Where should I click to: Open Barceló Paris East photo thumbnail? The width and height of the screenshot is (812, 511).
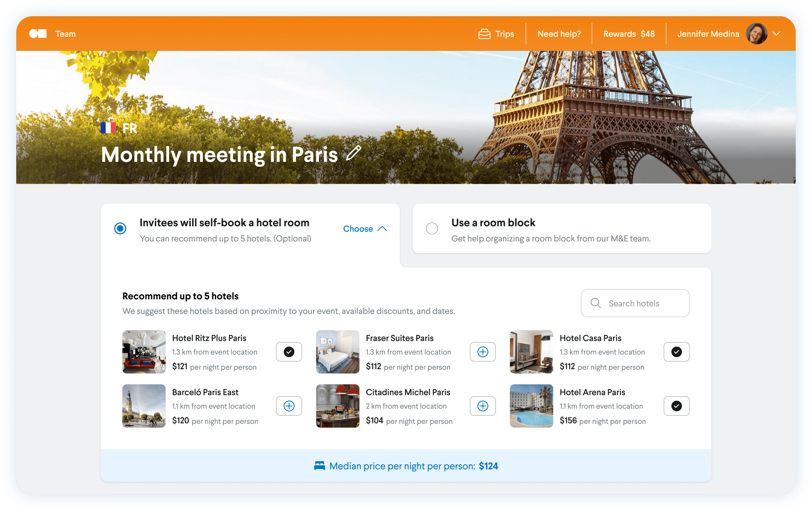pos(144,406)
